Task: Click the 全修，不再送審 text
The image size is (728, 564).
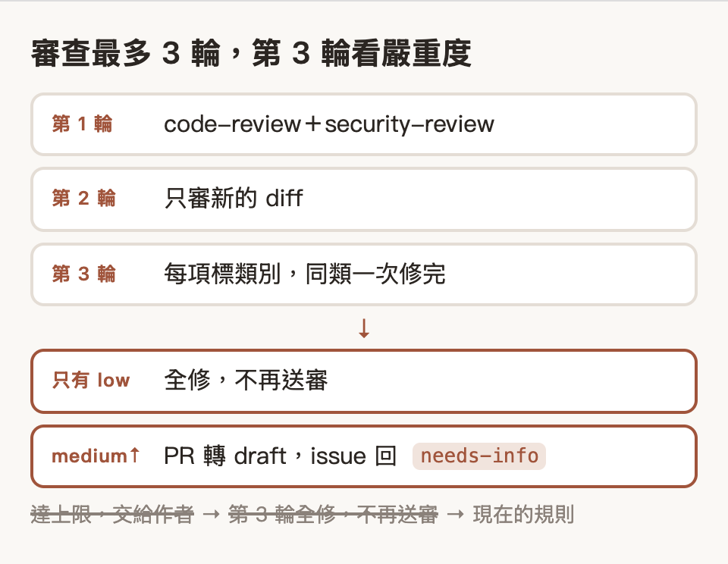Action: pyautogui.click(x=246, y=381)
